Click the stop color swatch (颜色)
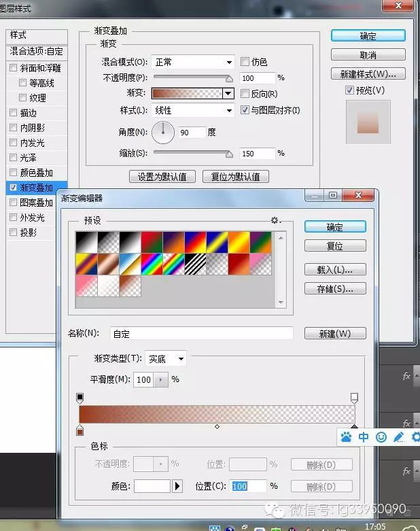This screenshot has height=531, width=420. point(152,486)
